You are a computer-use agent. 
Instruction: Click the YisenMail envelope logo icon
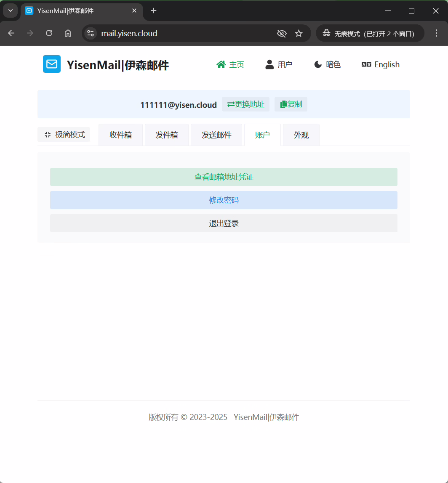pos(51,64)
